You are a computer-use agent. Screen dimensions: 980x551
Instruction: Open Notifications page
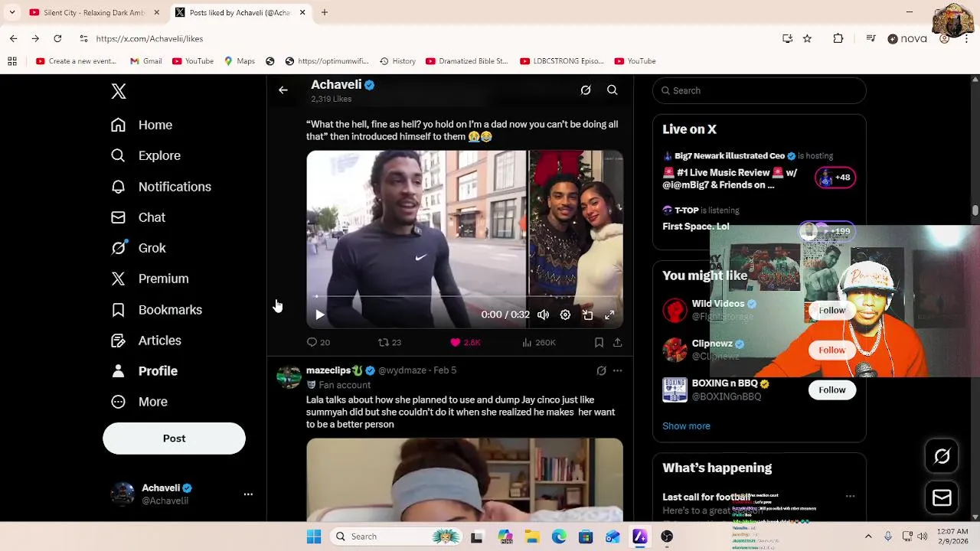(x=161, y=187)
